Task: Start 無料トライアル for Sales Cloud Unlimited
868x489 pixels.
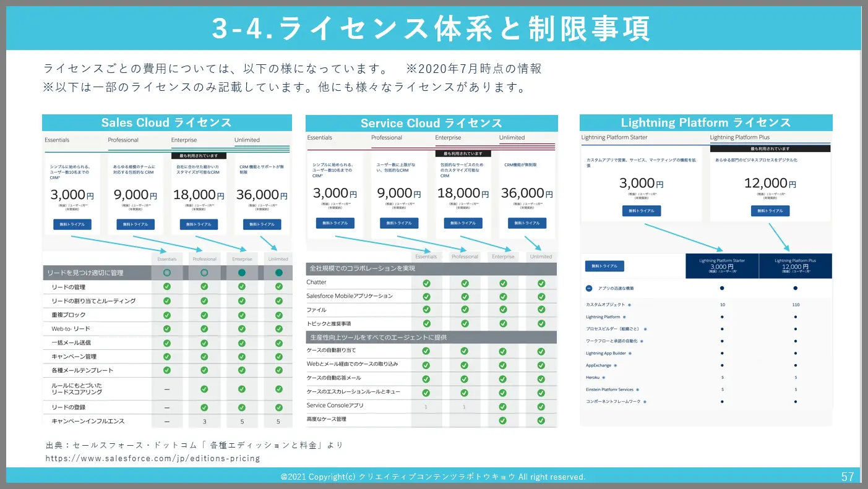Action: click(x=262, y=224)
